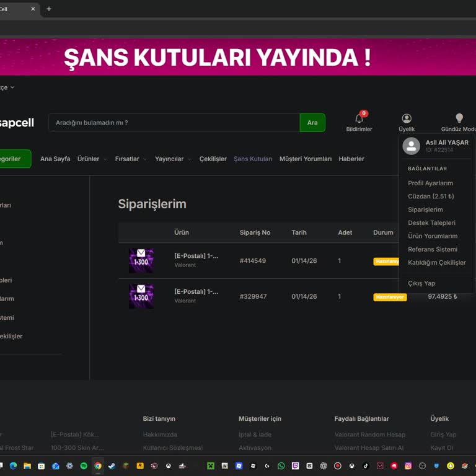Open İptal & İade footer link

[x=255, y=434]
